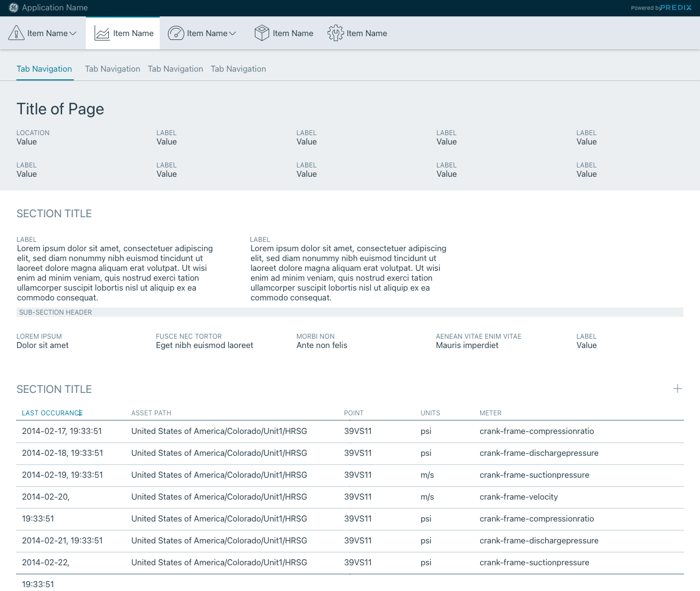Image resolution: width=700 pixels, height=591 pixels.
Task: Click the Predix link in header
Action: tap(676, 8)
